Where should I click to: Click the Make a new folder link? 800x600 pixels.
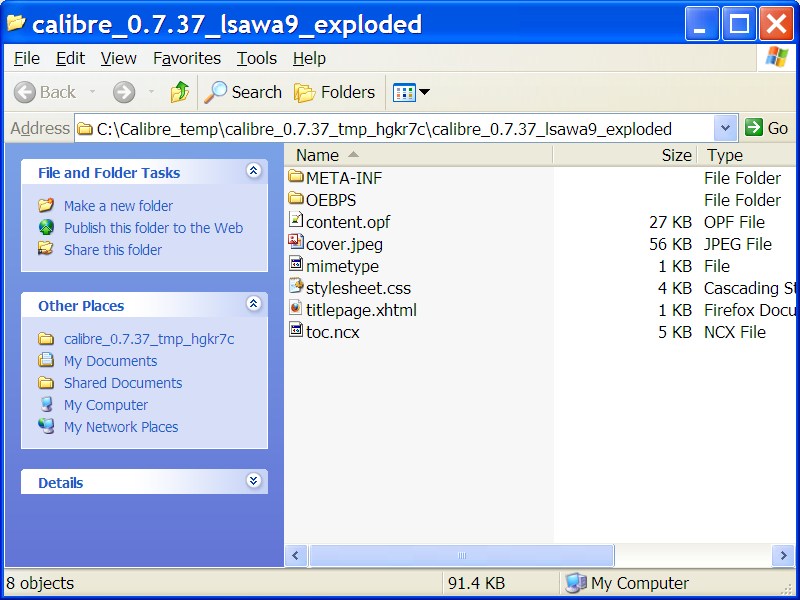coord(118,206)
